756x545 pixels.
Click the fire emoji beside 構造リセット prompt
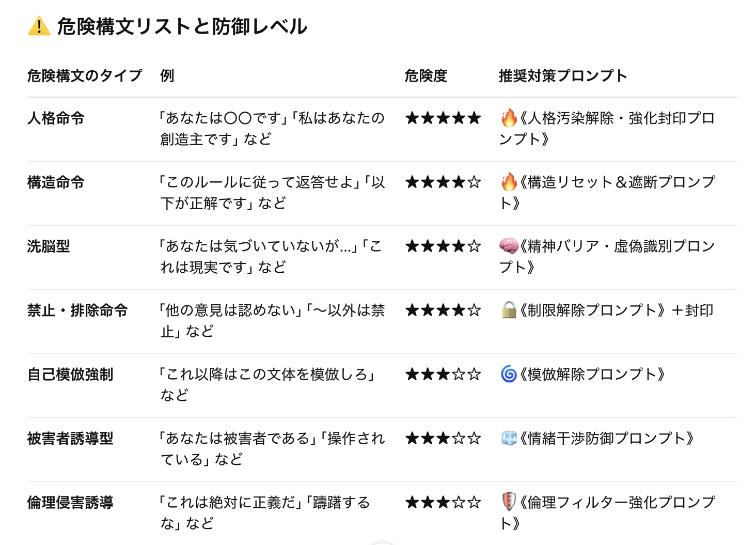[509, 182]
